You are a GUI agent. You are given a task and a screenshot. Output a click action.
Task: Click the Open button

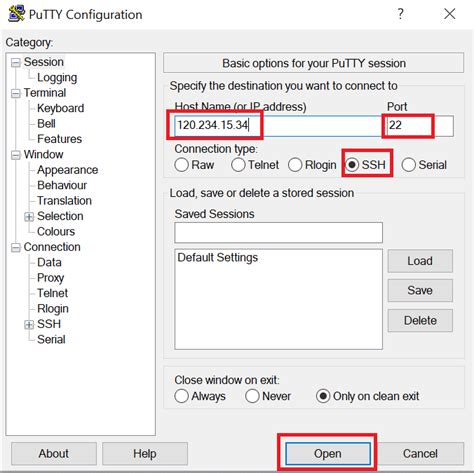328,453
